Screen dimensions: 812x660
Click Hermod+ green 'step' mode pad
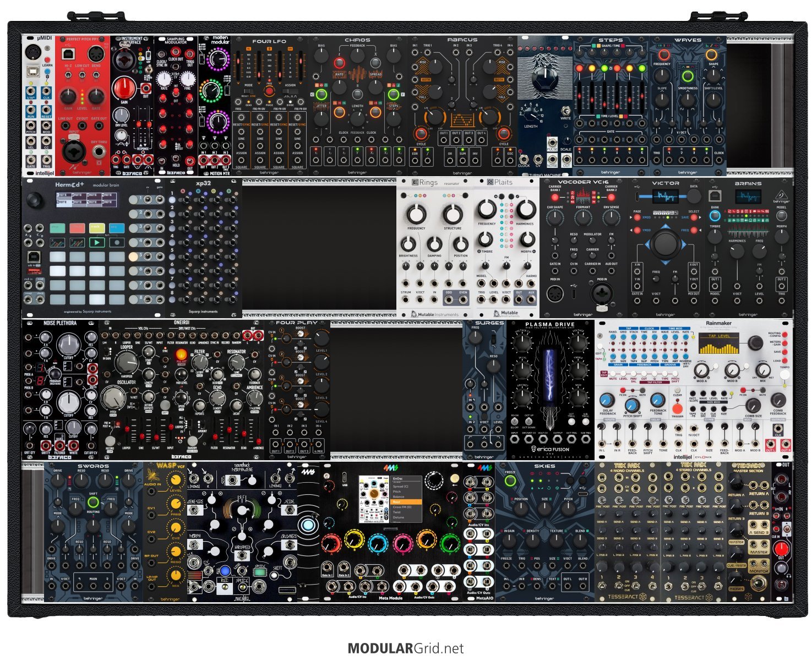(x=57, y=228)
